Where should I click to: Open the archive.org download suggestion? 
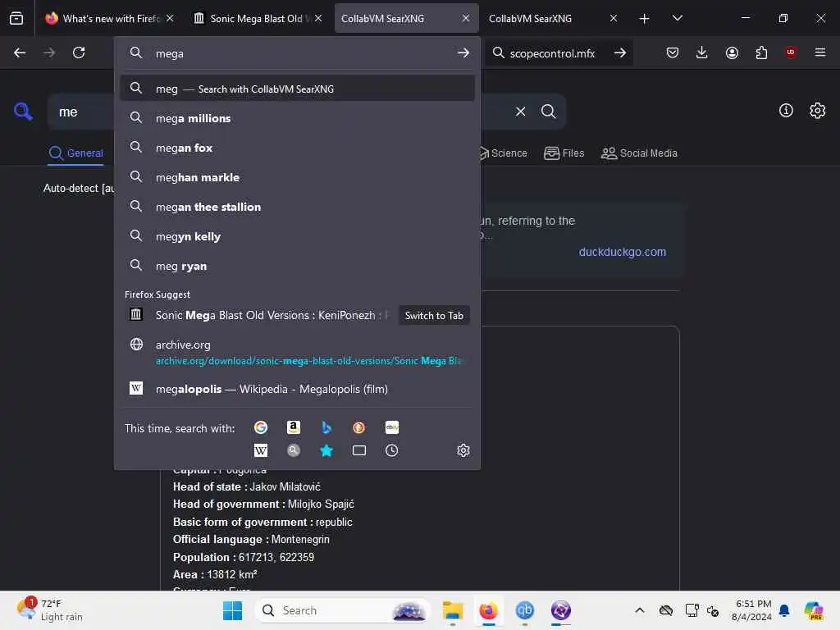(297, 352)
